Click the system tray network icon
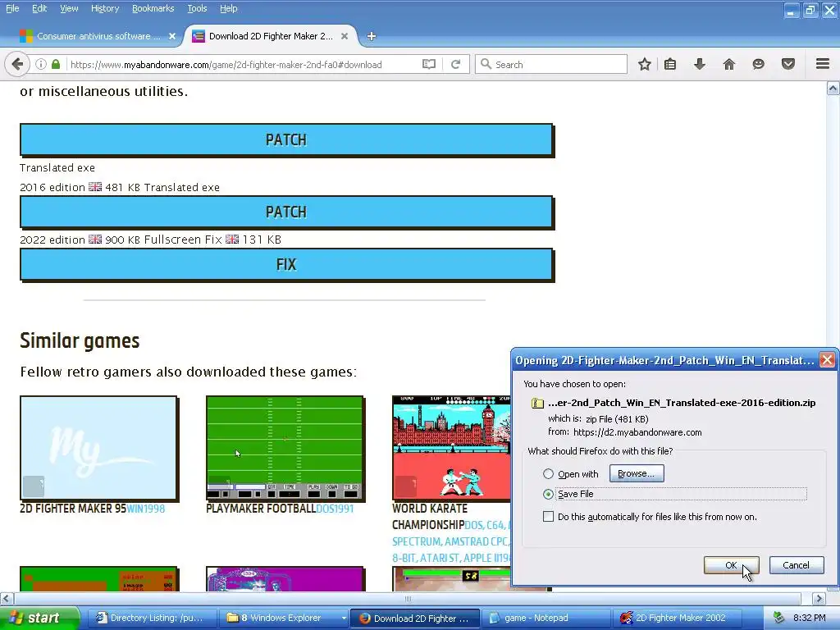Screen dimensions: 840x630 (779, 618)
